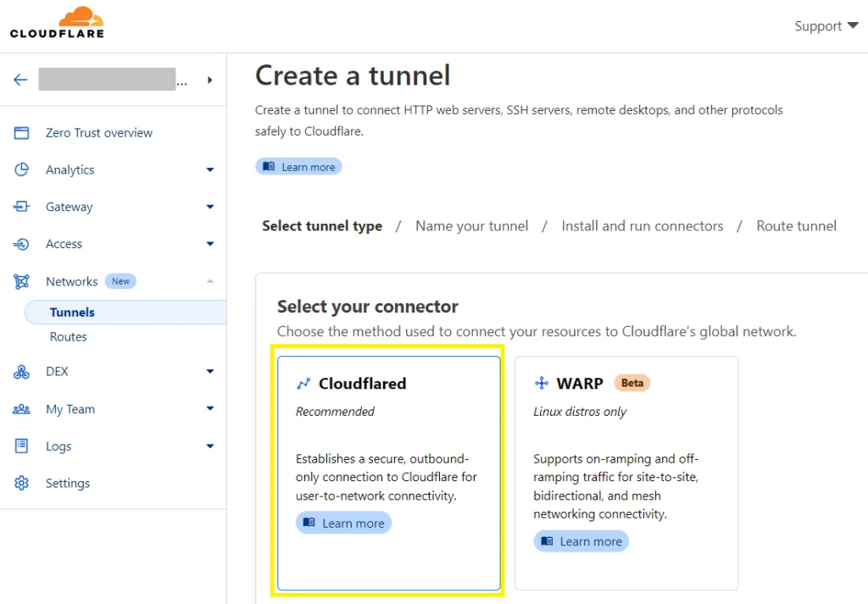868x604 pixels.
Task: Expand the Gateway submenu arrow
Action: tap(210, 207)
